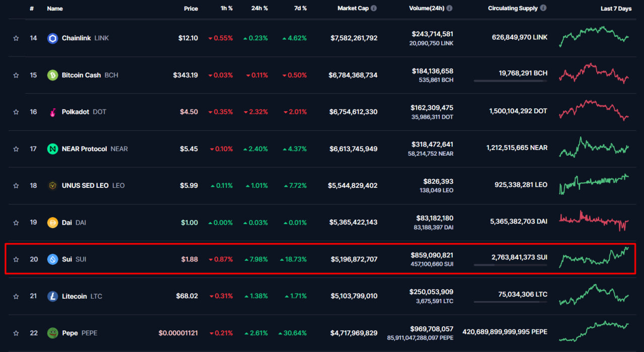The width and height of the screenshot is (644, 352).
Task: Open NEAR Protocol 7-day price chart
Action: [594, 147]
